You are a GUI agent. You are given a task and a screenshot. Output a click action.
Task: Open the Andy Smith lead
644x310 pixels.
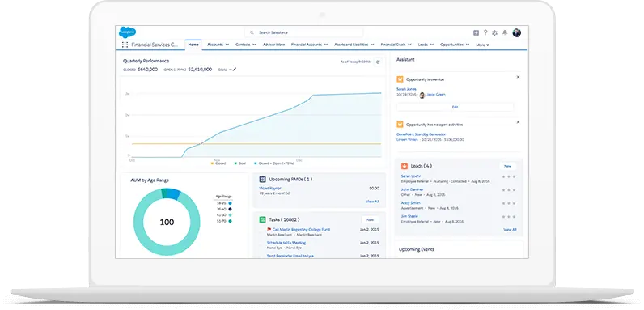click(x=410, y=202)
